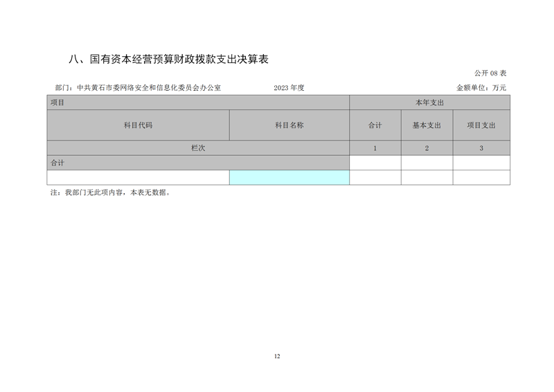Screen dimensions: 554x392
Task: Click the department line 部门：中共黄石市委网络安全和信息化委员会办公室
Action: click(138, 88)
